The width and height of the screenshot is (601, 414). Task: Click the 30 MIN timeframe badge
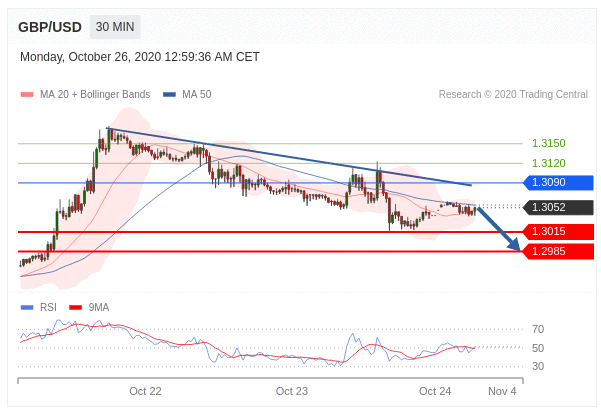pyautogui.click(x=115, y=27)
